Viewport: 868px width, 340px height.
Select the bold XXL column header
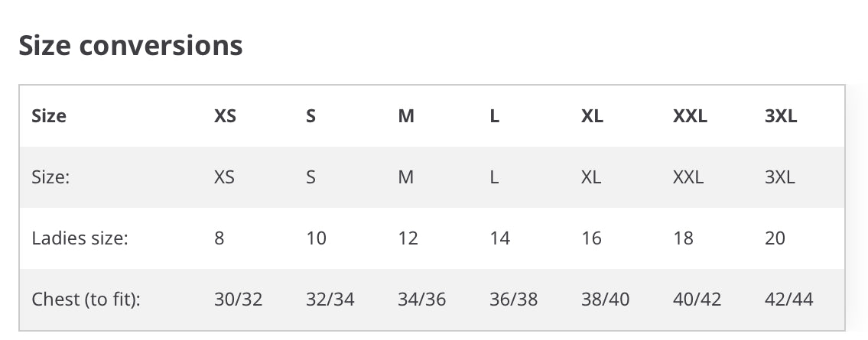click(690, 116)
